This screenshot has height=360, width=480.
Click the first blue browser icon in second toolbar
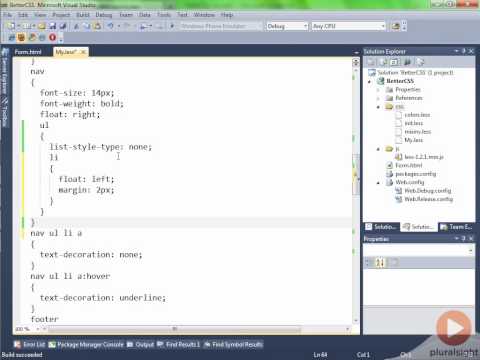(x=11, y=37)
